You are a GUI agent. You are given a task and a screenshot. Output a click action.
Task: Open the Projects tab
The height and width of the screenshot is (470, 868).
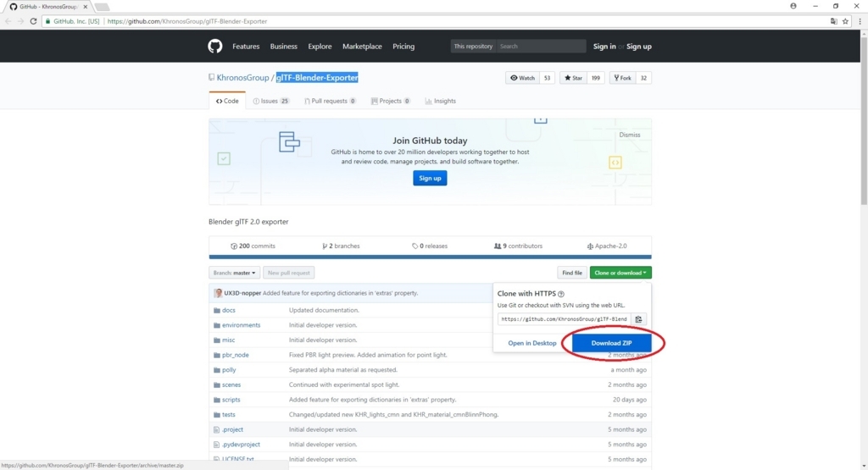click(390, 101)
